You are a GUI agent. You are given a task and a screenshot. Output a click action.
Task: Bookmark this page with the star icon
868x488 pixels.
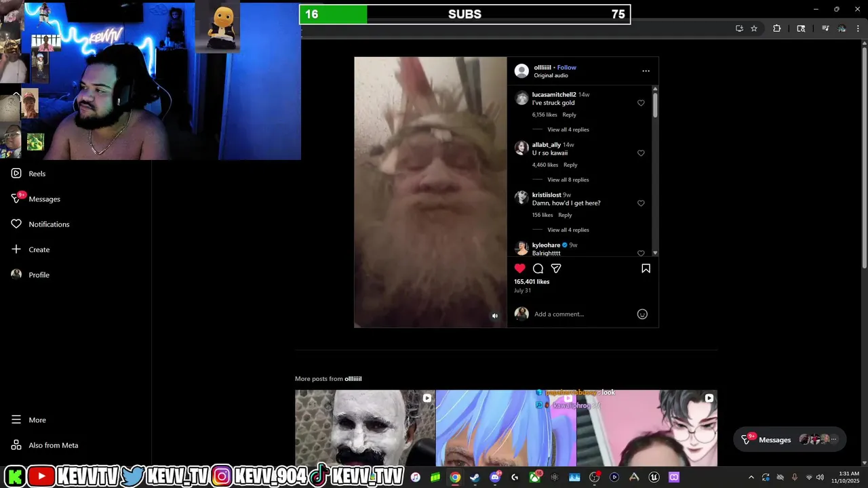754,28
